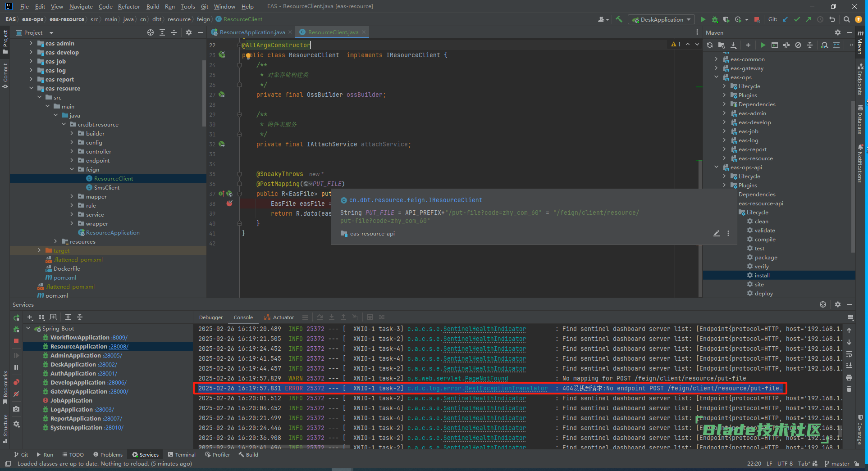Start debugging with the bug icon in top toolbar
The image size is (868, 471).
pos(715,19)
